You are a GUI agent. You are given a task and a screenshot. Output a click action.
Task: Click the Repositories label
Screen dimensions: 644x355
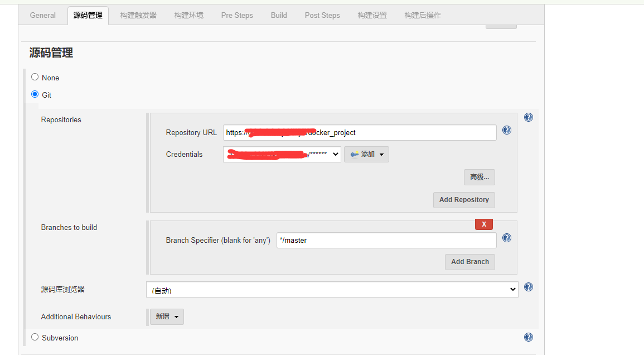61,119
